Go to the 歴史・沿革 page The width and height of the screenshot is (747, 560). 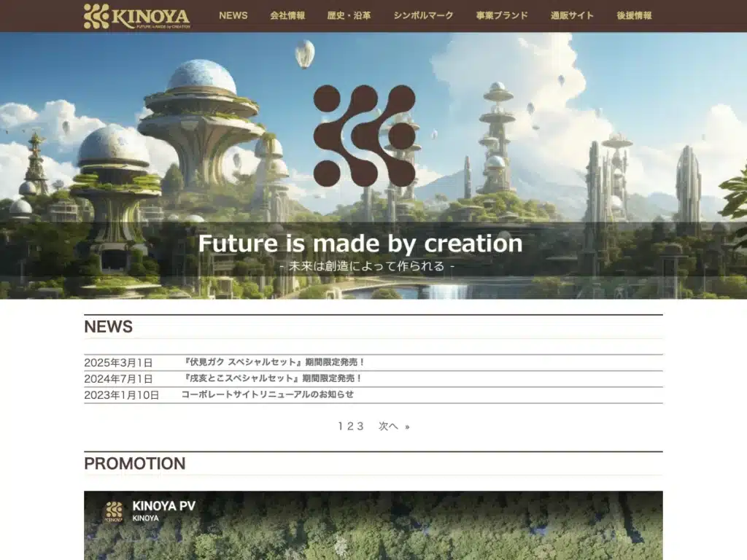coord(349,16)
